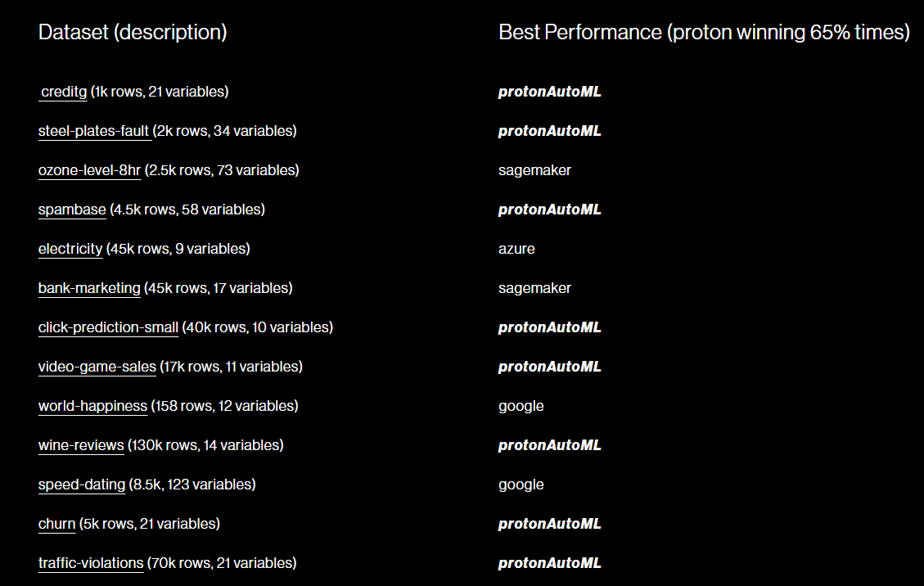Follow the churn dataset link
Viewport: 924px width, 586px height.
pyautogui.click(x=56, y=524)
